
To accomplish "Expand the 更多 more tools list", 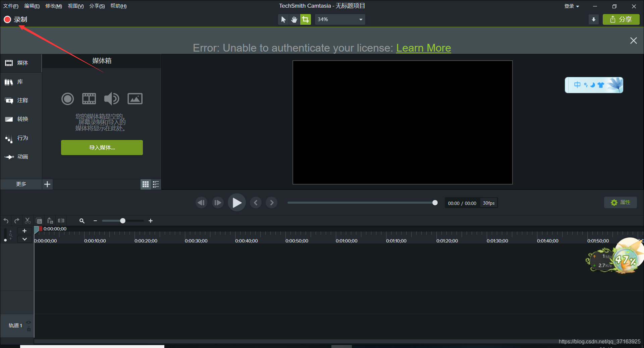I will point(21,184).
